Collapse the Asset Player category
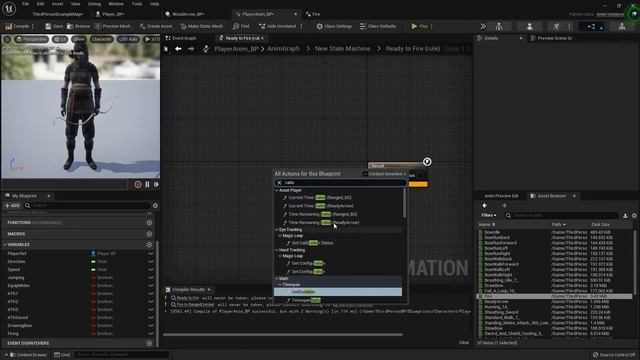The image size is (640, 360). pyautogui.click(x=277, y=190)
